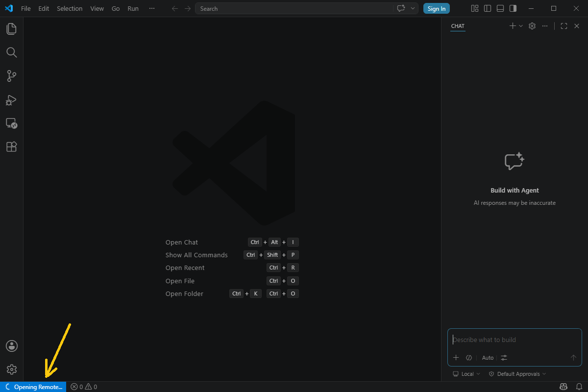The height and width of the screenshot is (392, 588).
Task: Expand the Local session target dropdown
Action: (x=466, y=374)
